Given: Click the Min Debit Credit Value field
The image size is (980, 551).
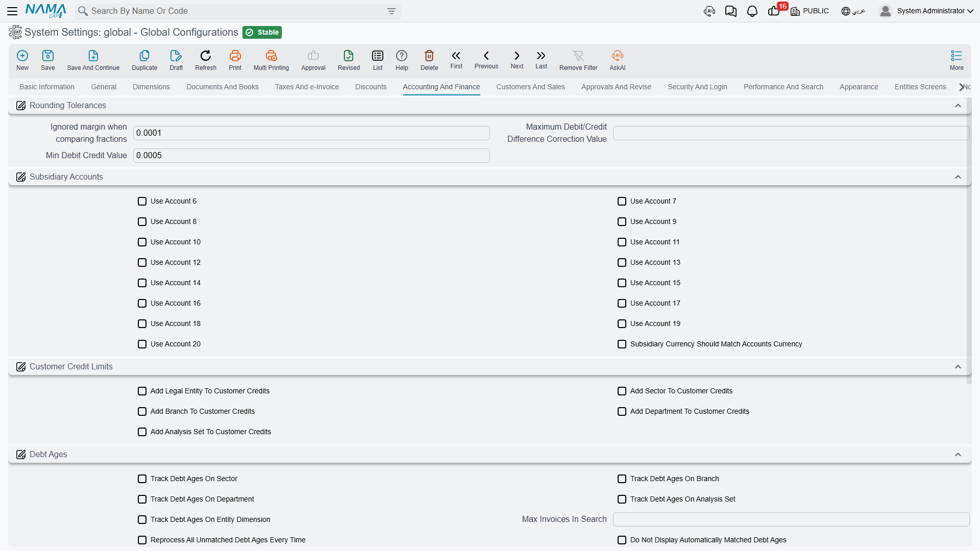Looking at the screenshot, I should [311, 156].
